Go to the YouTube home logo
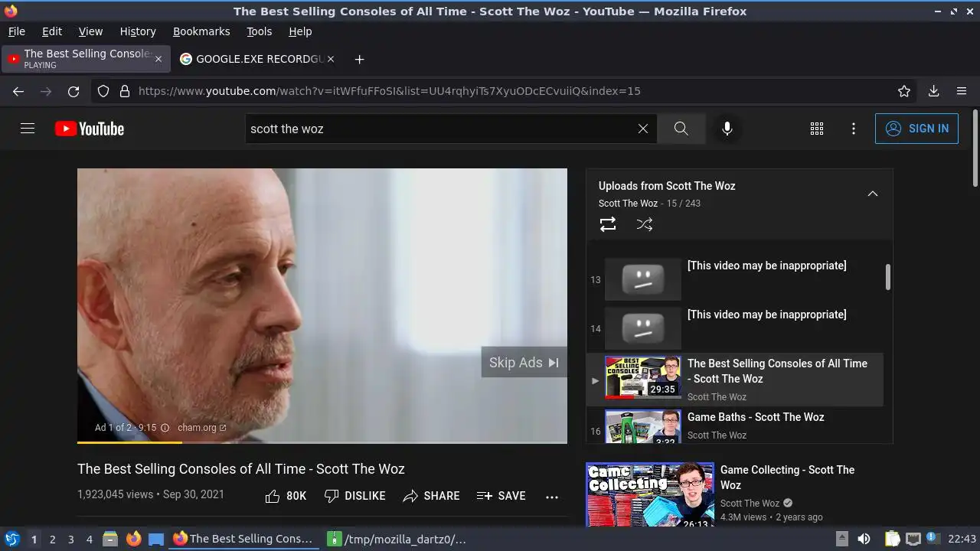 [90, 129]
